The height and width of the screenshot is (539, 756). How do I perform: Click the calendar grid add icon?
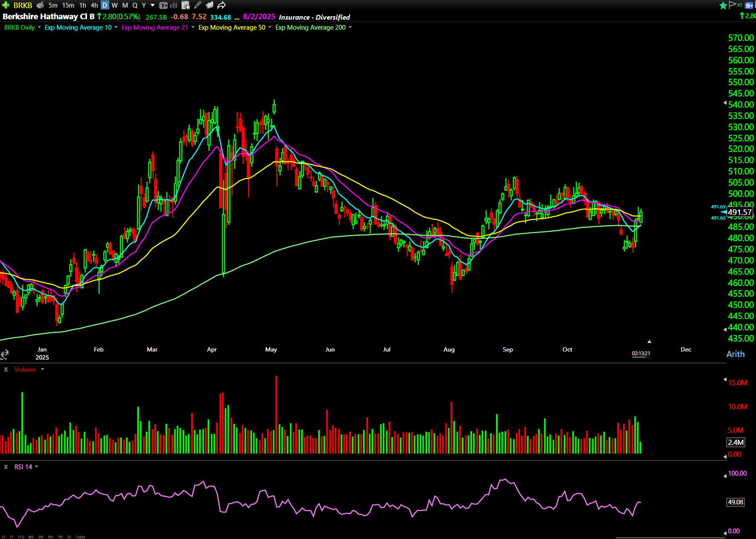[185, 5]
